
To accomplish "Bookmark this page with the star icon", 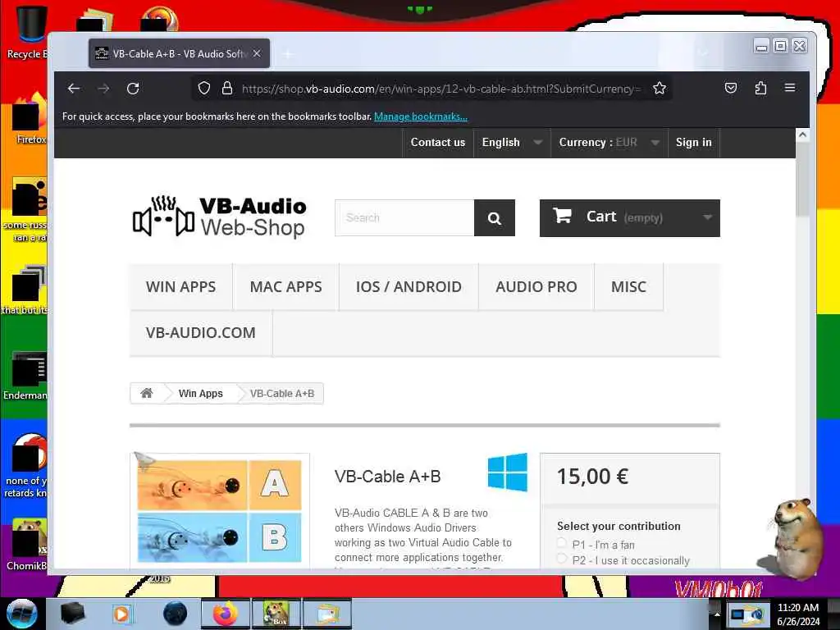I will pos(660,88).
